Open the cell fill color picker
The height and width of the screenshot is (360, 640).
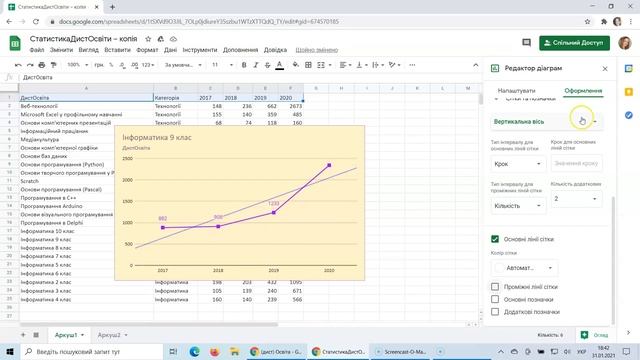[296, 65]
